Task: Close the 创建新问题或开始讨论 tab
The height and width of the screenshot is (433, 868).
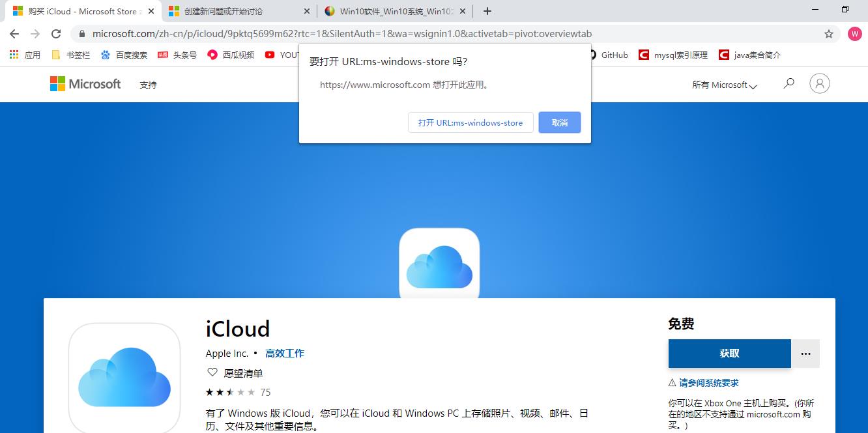Action: point(307,11)
